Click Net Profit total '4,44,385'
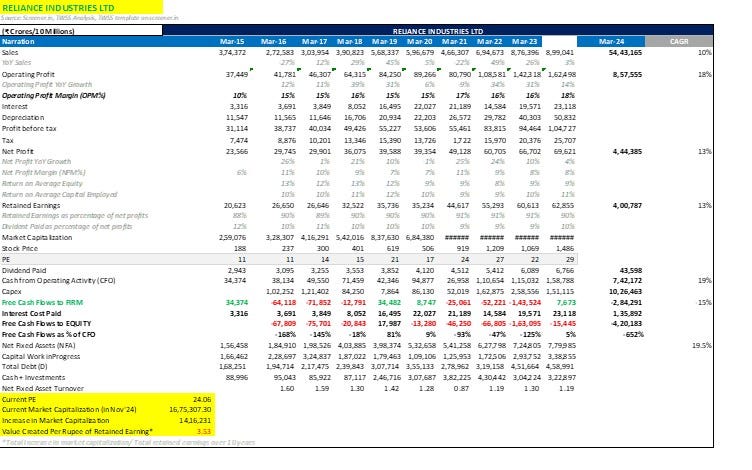Screen dimensions: 752x470 [627, 152]
